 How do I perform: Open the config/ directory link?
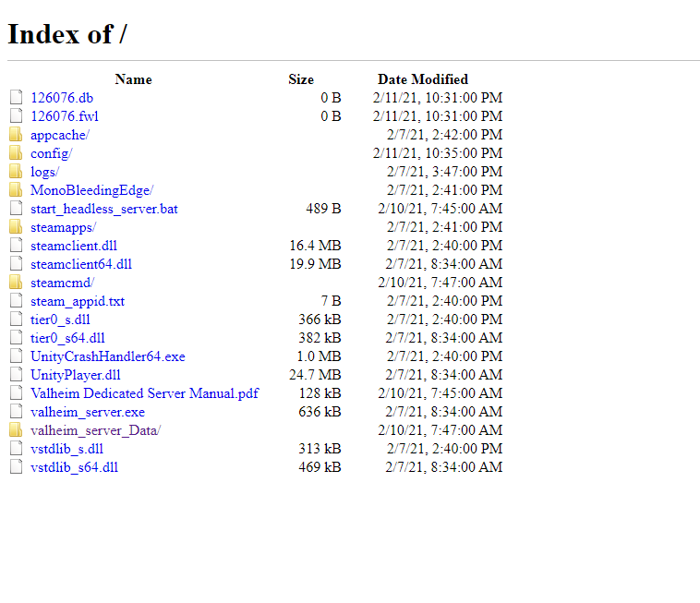[52, 153]
